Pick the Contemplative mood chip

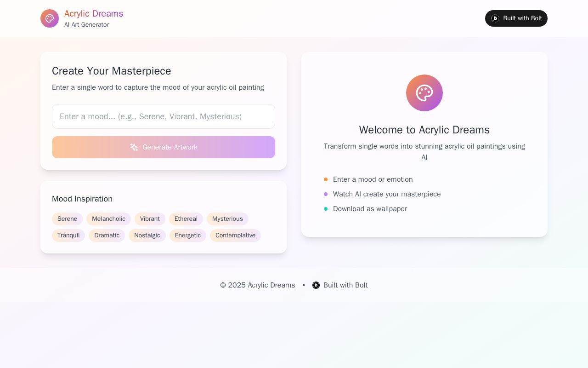click(x=235, y=236)
